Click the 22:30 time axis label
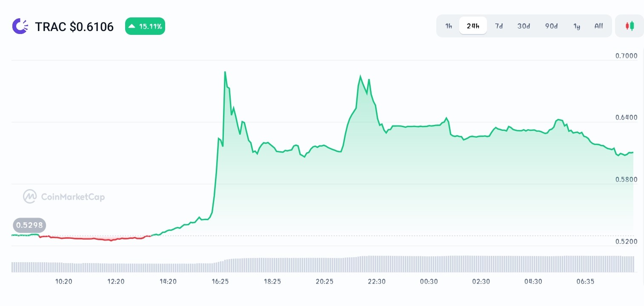 point(377,281)
